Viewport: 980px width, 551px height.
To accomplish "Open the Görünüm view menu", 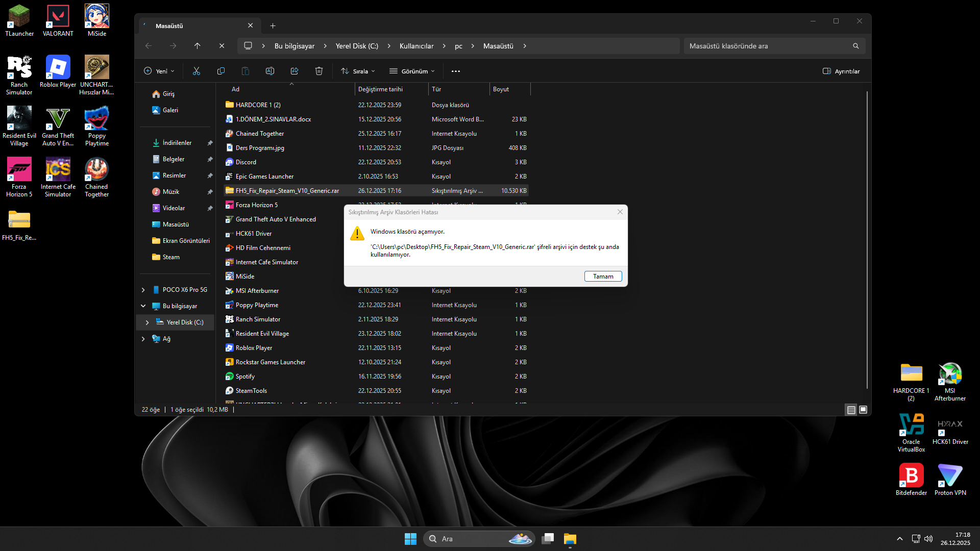I will (412, 71).
